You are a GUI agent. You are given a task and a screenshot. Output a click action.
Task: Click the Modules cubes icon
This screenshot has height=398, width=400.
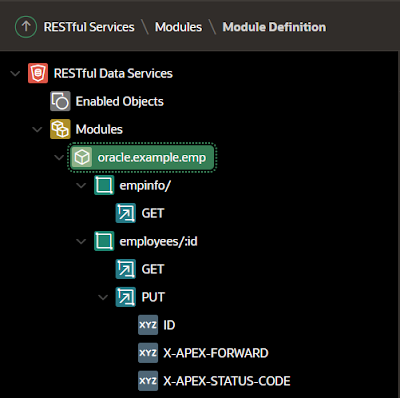(60, 129)
